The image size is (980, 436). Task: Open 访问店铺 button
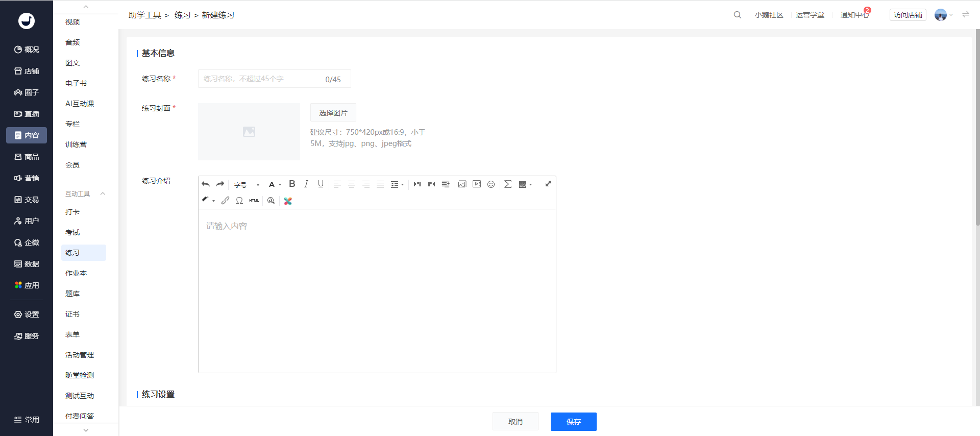pos(908,15)
